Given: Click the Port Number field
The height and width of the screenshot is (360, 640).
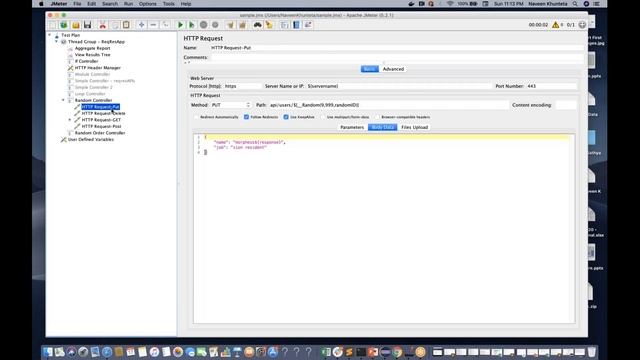Looking at the screenshot, I should (x=551, y=86).
